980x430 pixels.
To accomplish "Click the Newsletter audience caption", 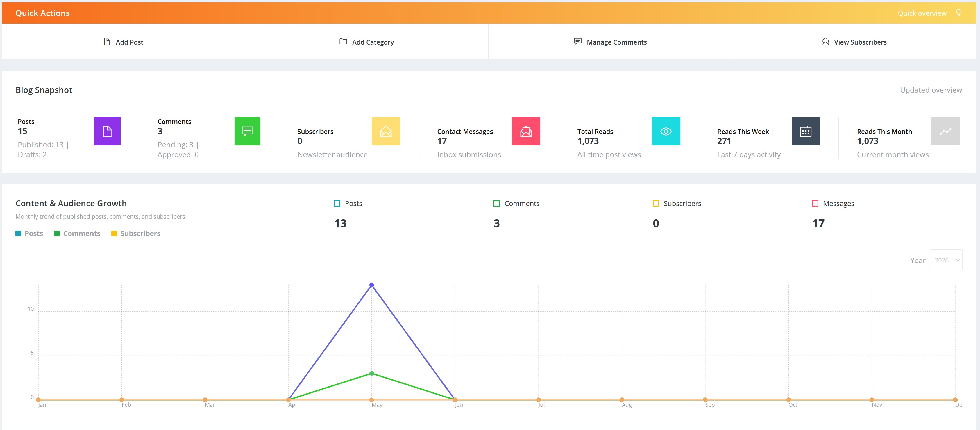I will point(332,155).
